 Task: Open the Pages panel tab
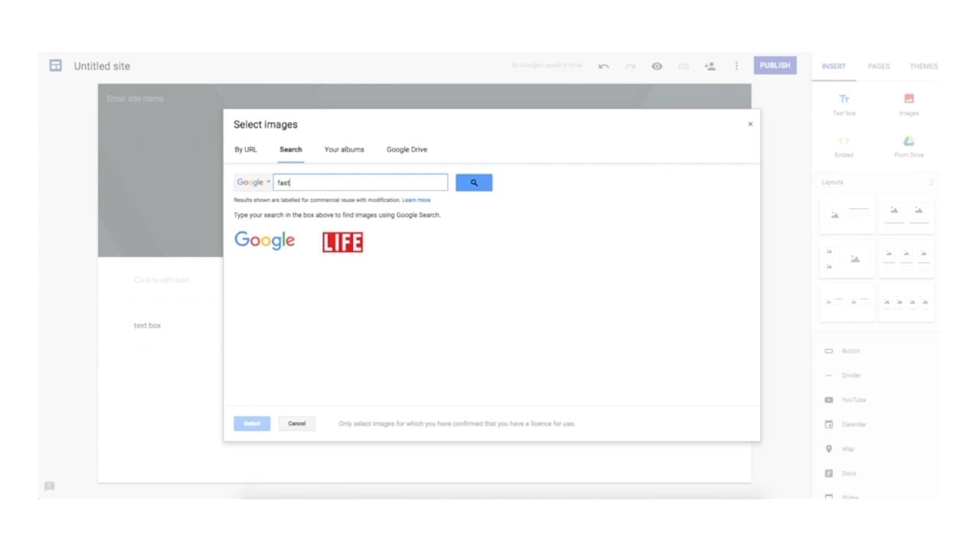coord(878,67)
